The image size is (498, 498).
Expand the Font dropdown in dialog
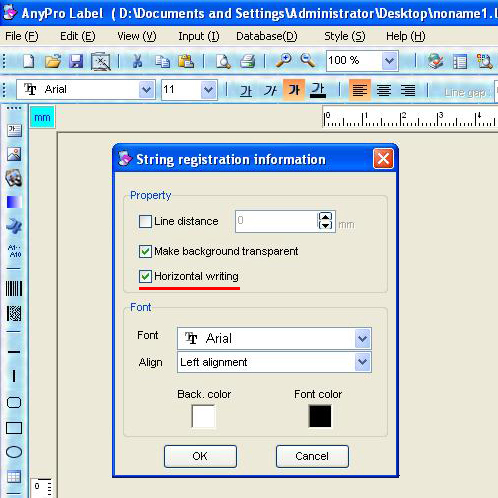click(362, 339)
